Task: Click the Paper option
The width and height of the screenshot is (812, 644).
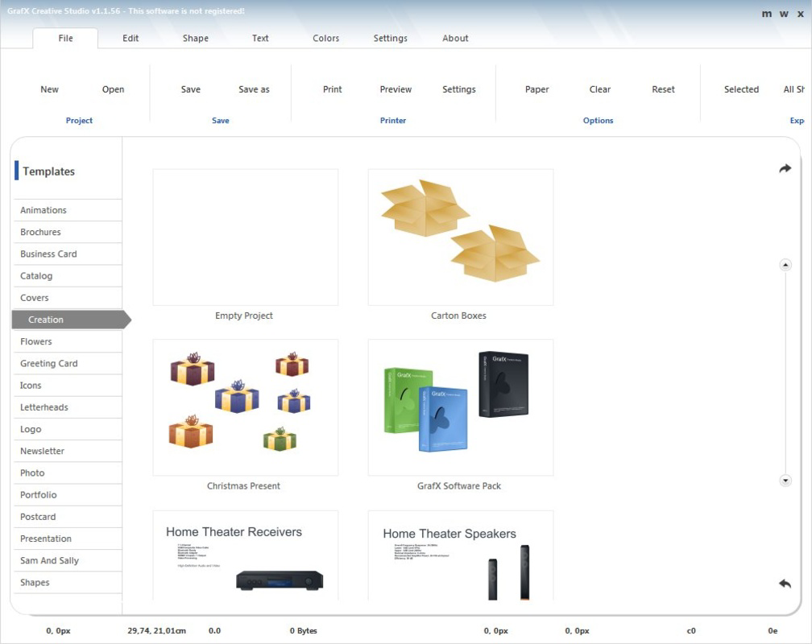Action: [x=537, y=89]
